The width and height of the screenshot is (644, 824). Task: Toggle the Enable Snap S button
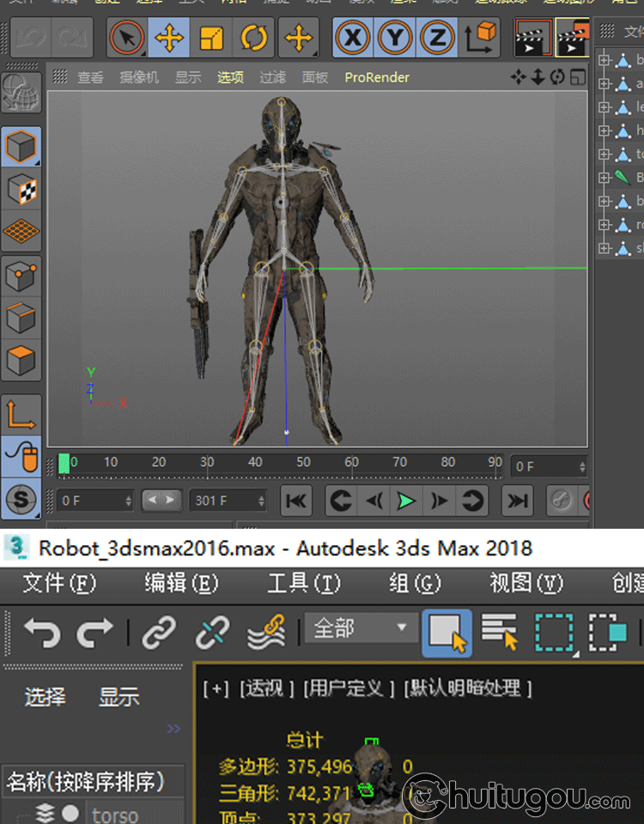click(x=20, y=500)
